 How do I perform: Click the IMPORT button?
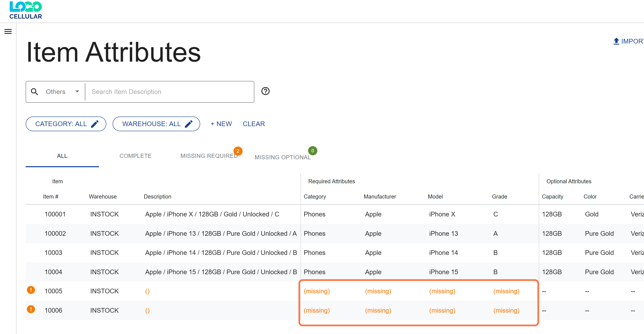pos(629,41)
